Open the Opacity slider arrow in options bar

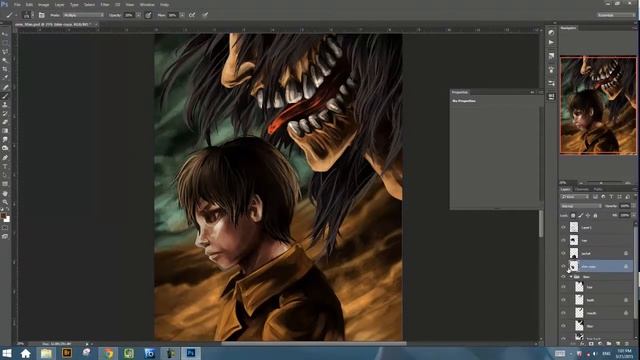click(x=138, y=15)
